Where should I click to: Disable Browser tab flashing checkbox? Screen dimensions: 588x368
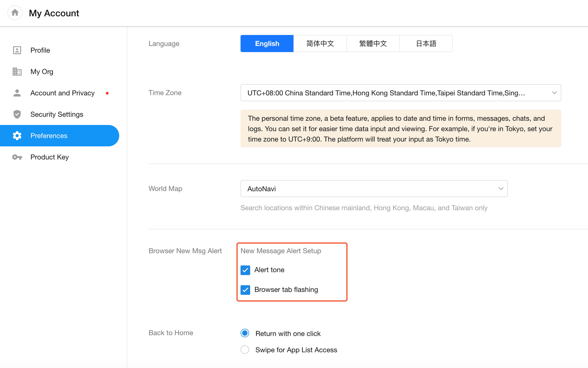[245, 290]
